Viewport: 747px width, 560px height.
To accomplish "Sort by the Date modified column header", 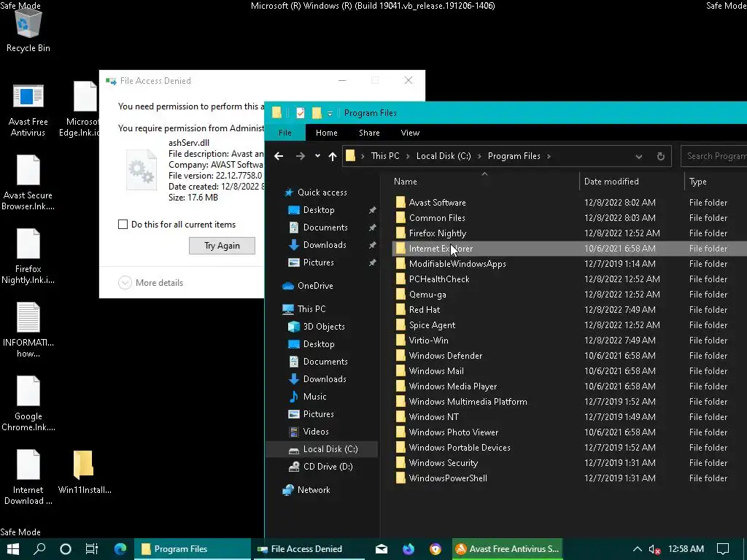I will point(632,182).
